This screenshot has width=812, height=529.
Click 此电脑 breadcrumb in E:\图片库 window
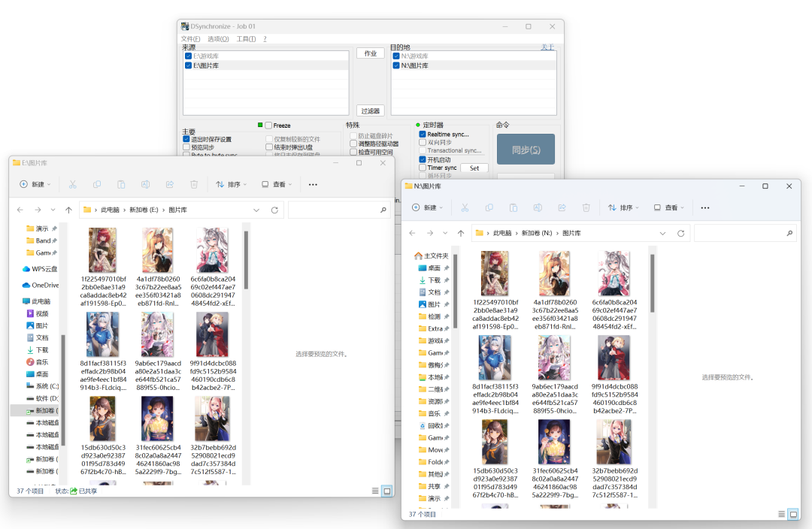(x=110, y=210)
